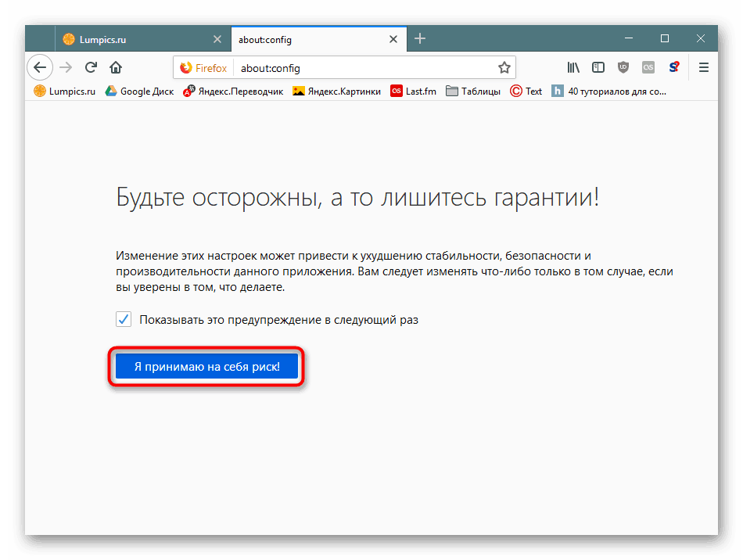Reload the current page
The image size is (743, 560).
[91, 68]
